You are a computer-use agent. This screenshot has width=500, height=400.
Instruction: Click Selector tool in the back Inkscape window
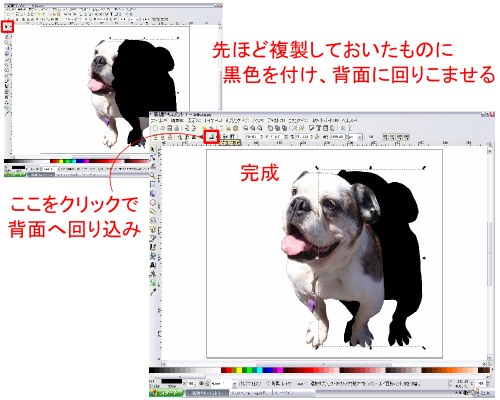(x=7, y=26)
